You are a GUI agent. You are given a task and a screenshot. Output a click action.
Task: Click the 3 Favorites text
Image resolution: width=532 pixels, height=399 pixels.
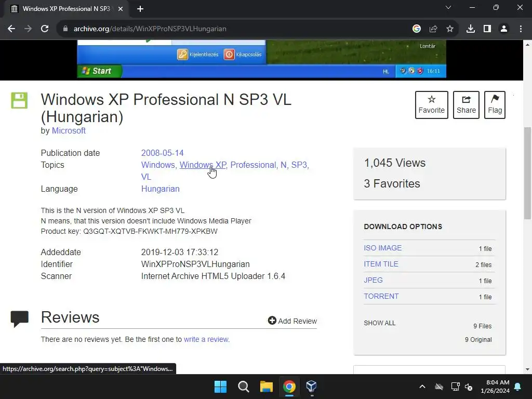pyautogui.click(x=392, y=183)
